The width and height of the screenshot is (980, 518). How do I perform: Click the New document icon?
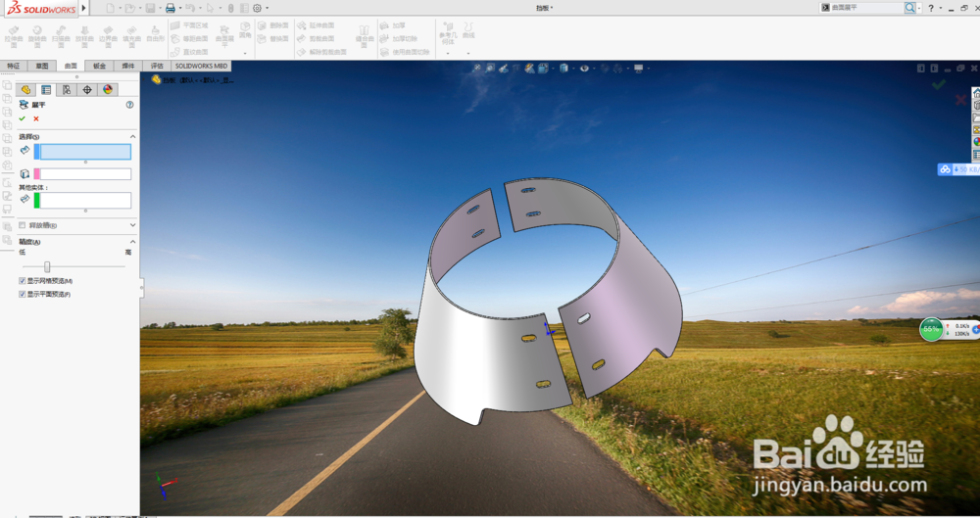pos(111,8)
